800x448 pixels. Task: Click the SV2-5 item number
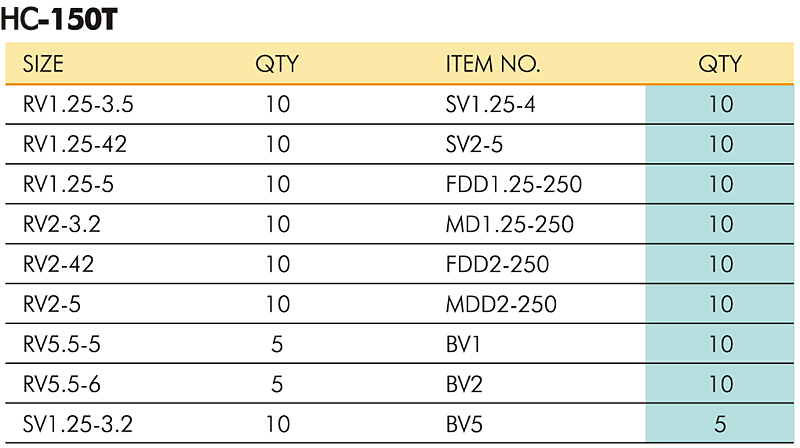pos(474,144)
